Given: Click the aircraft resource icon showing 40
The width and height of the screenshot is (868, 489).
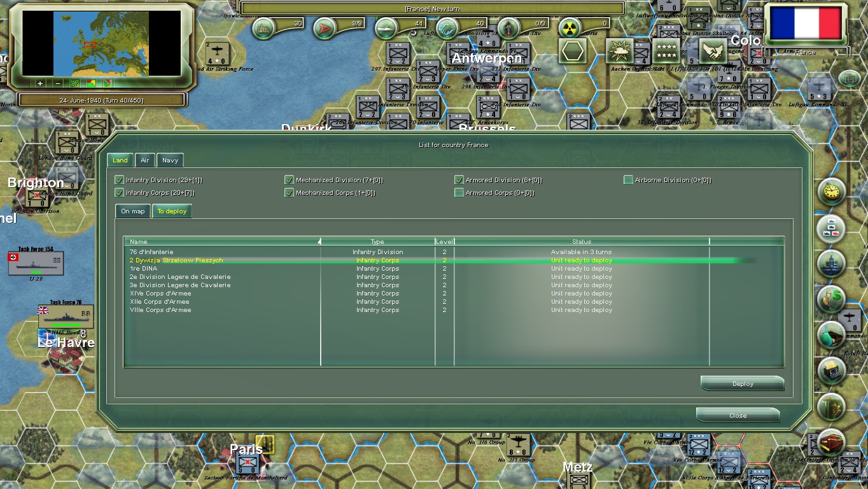Looking at the screenshot, I should click(x=448, y=27).
